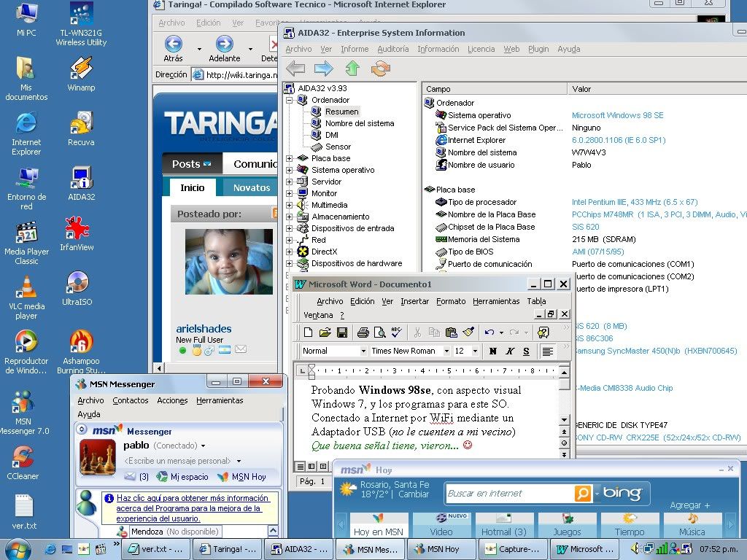Save the Word document with floppy icon
The width and height of the screenshot is (747, 560).
341,332
